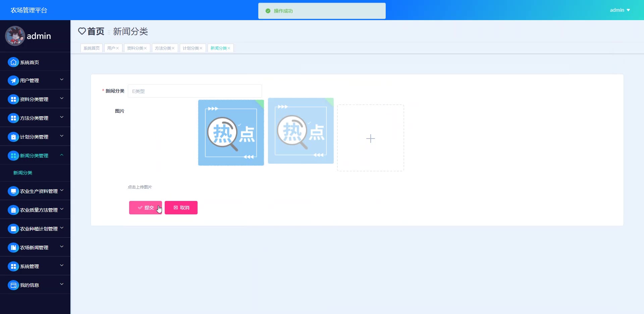Expand 资料分类管理 with its chevron
The image size is (644, 314).
pyautogui.click(x=62, y=98)
